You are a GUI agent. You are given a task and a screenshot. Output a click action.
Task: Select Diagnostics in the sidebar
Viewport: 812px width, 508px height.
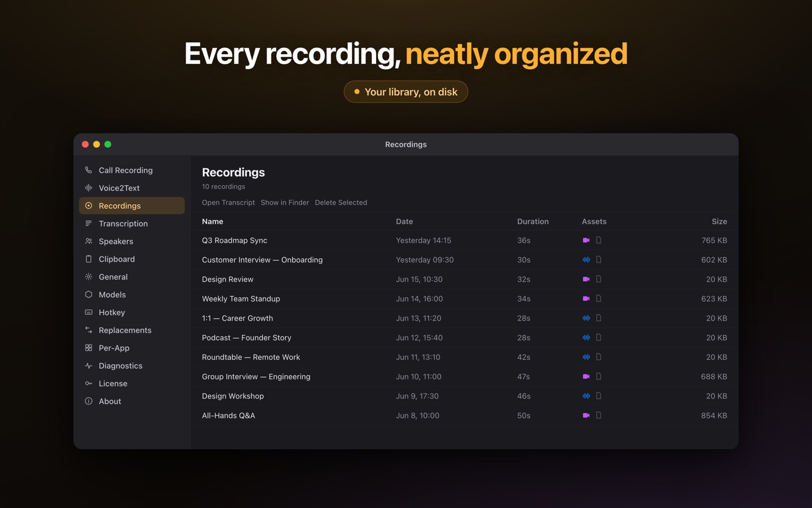[x=132, y=366]
